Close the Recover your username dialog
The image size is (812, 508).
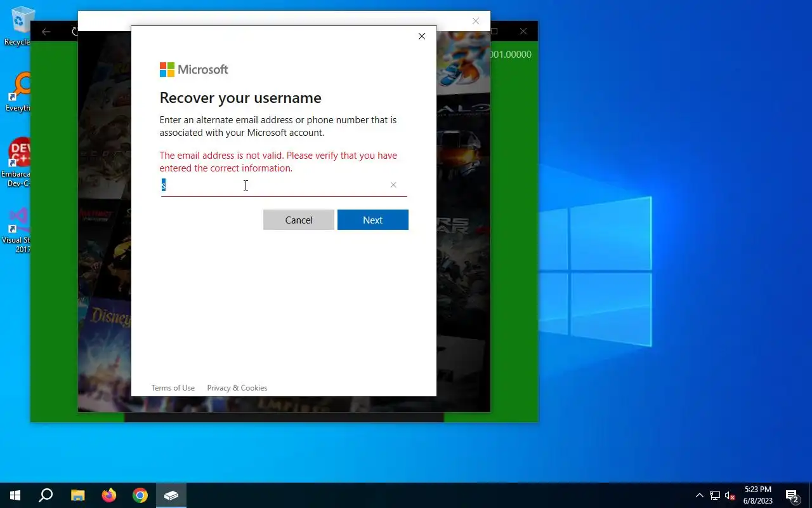click(x=422, y=36)
